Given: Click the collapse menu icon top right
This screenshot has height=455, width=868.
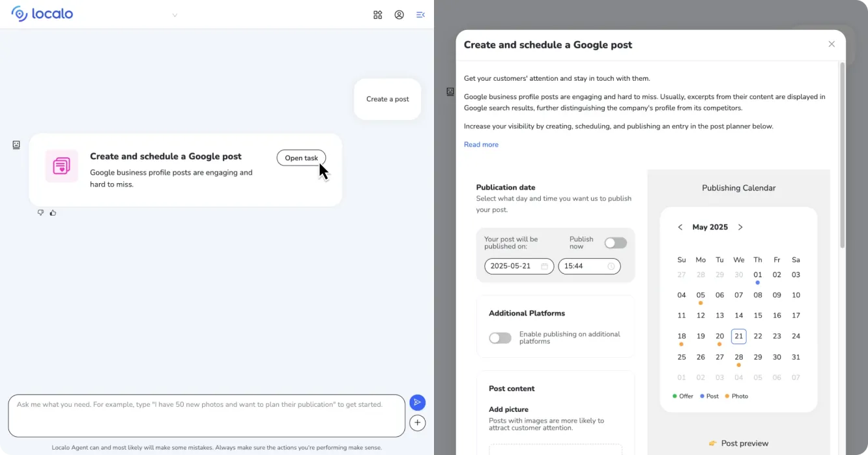Looking at the screenshot, I should point(420,14).
